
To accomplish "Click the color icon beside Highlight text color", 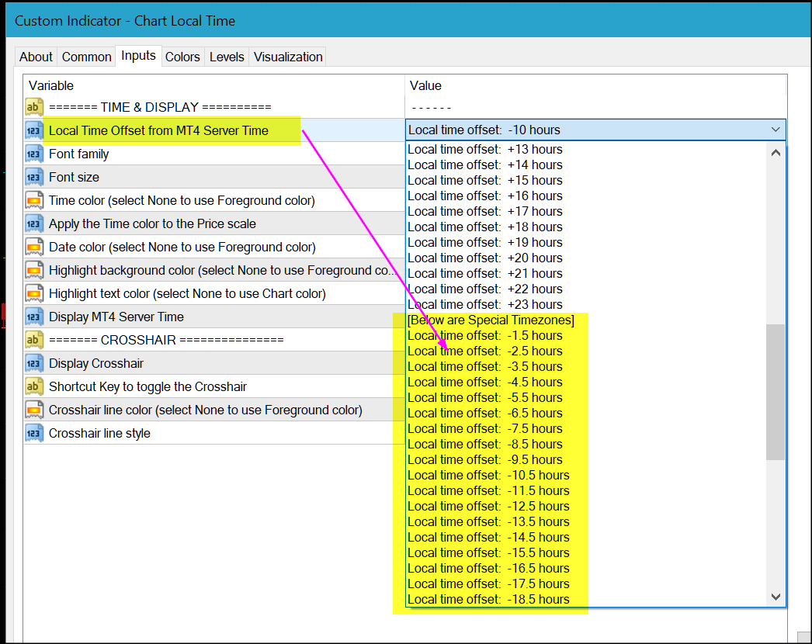I will coord(33,293).
